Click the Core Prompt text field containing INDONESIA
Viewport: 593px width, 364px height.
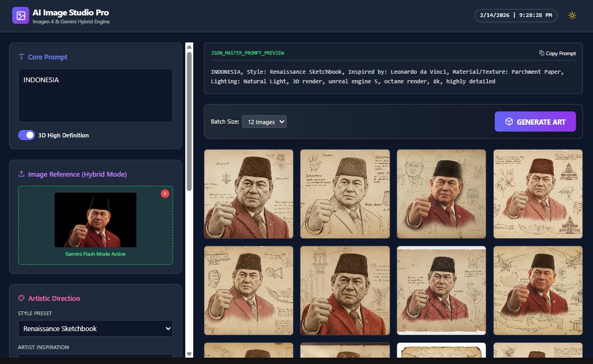coord(96,96)
